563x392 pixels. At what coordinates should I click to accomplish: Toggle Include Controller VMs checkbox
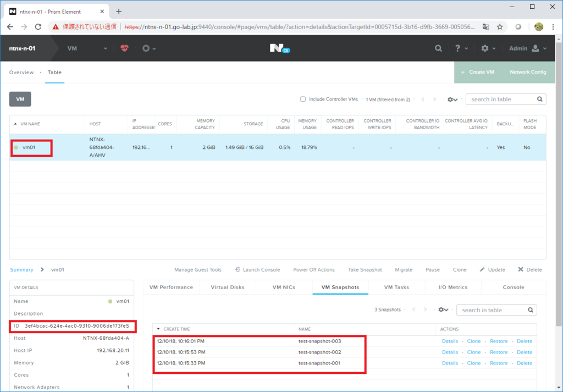pos(303,99)
